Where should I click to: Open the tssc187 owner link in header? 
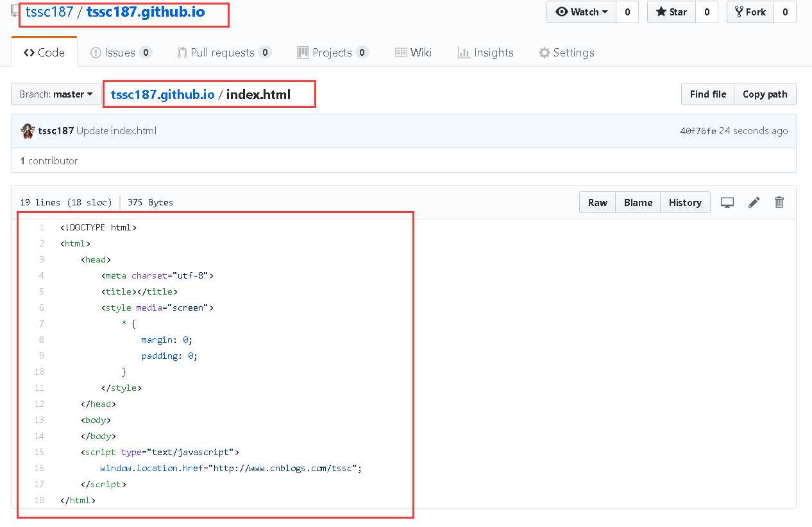tap(49, 12)
